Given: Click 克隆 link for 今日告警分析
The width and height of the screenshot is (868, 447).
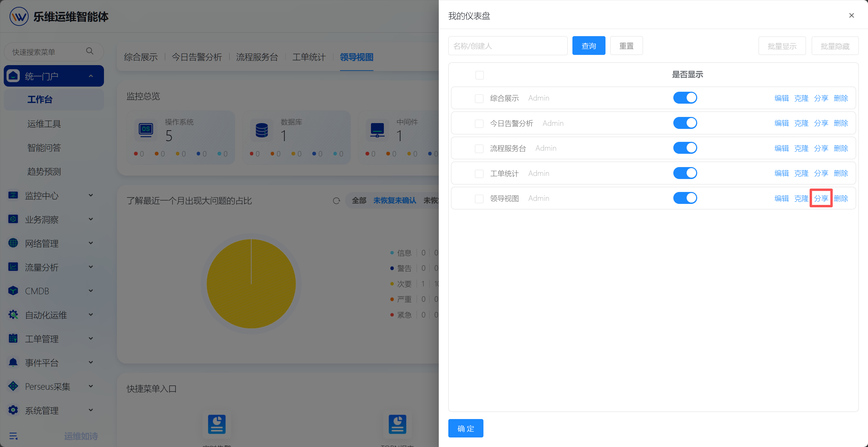Looking at the screenshot, I should [x=801, y=123].
